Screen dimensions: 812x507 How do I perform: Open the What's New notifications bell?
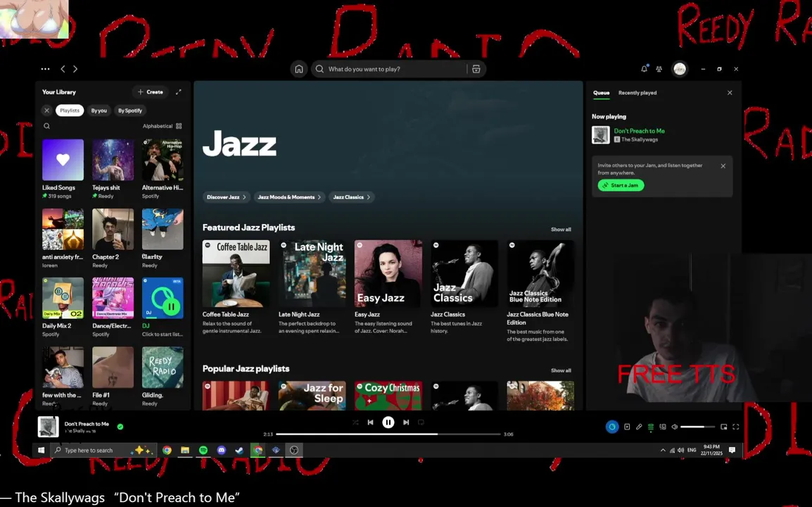coord(645,68)
